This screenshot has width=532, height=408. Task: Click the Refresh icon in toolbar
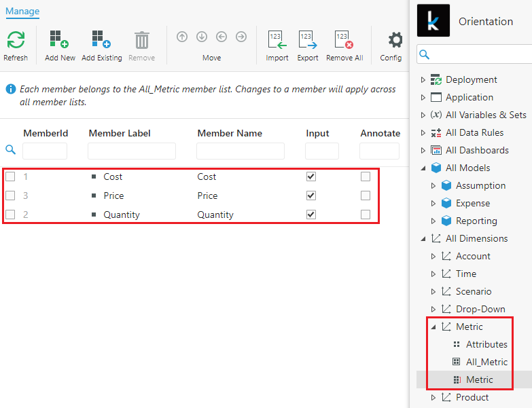point(15,41)
